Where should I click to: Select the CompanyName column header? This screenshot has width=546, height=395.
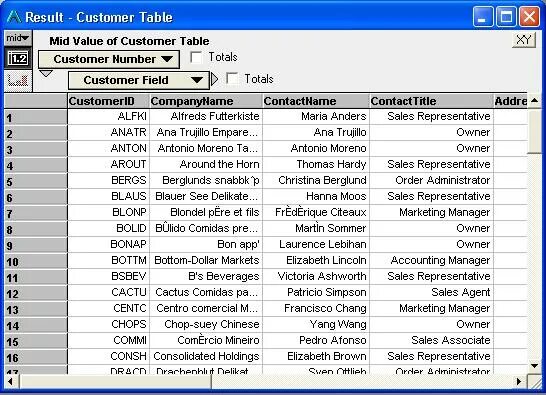click(206, 101)
